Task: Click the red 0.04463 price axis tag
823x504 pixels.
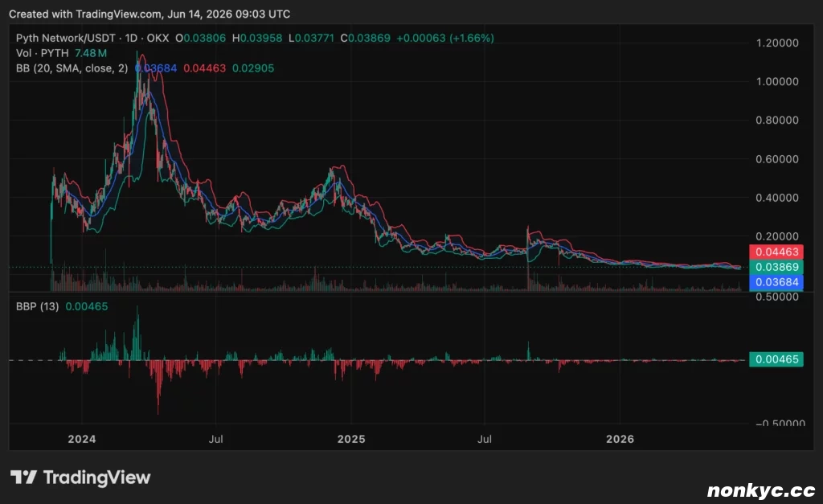Action: (x=776, y=252)
